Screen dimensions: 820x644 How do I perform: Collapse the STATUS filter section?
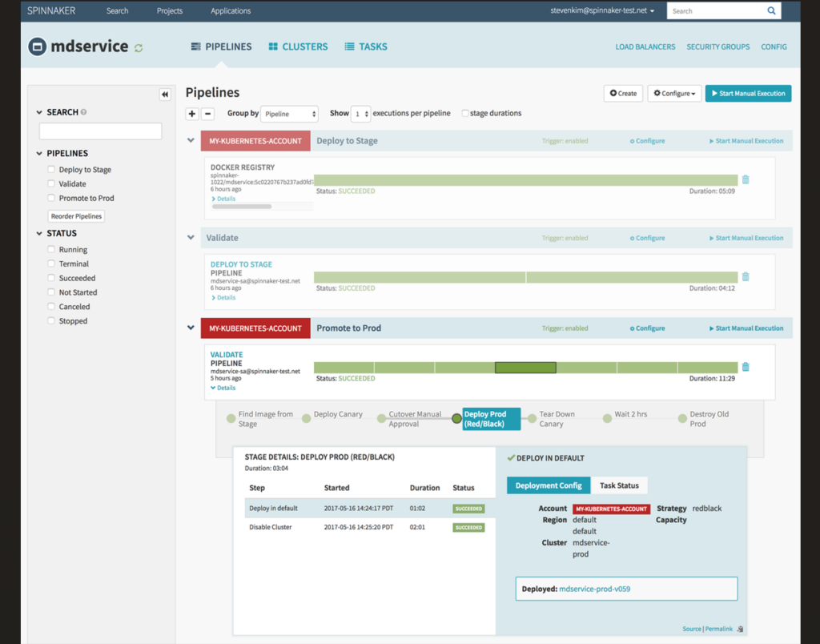coord(39,233)
